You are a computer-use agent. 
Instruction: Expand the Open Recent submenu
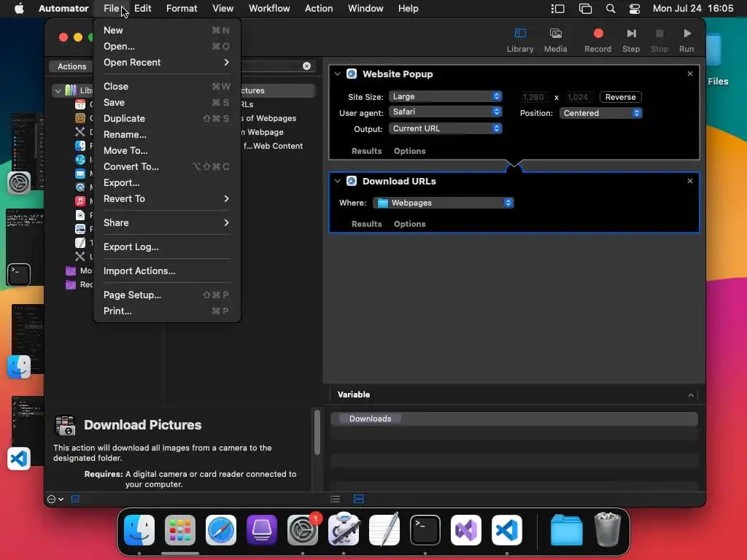[x=167, y=63]
